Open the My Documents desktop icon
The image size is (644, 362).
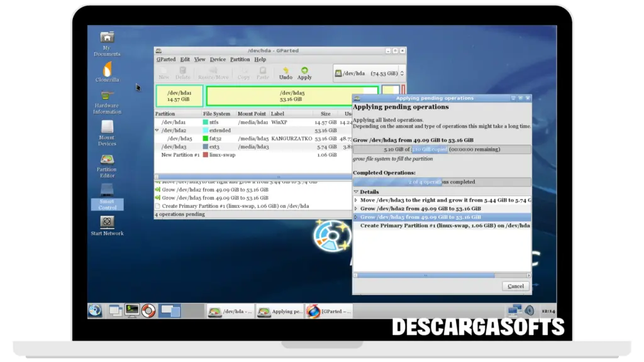tap(107, 45)
